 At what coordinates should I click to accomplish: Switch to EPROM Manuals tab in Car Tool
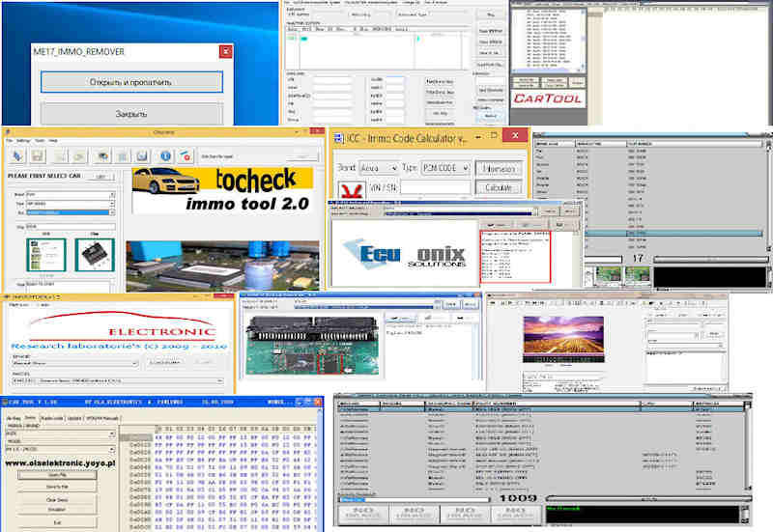click(102, 418)
